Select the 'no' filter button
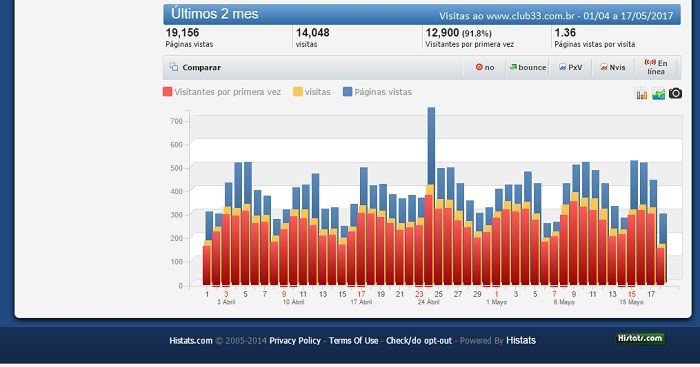The width and height of the screenshot is (700, 367). click(485, 67)
